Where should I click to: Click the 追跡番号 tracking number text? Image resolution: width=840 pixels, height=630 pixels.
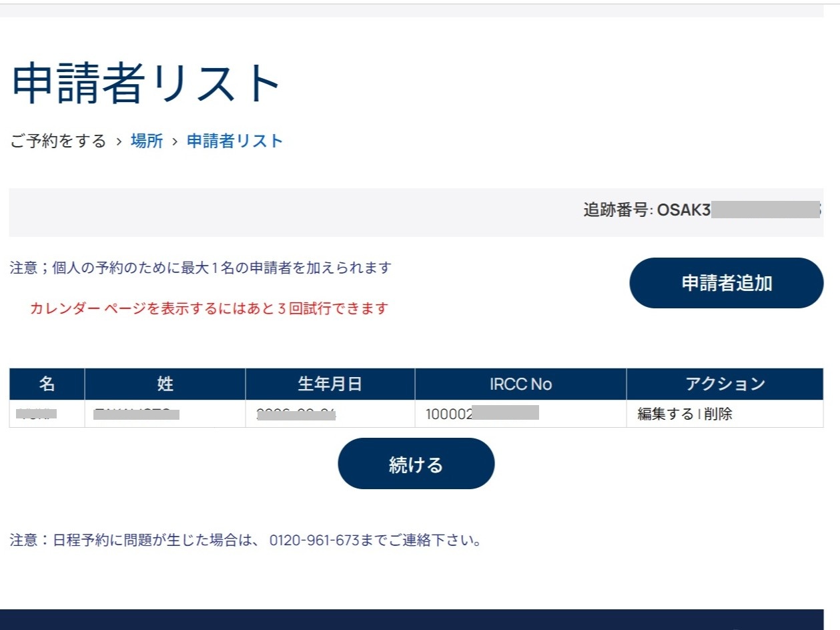[701, 210]
